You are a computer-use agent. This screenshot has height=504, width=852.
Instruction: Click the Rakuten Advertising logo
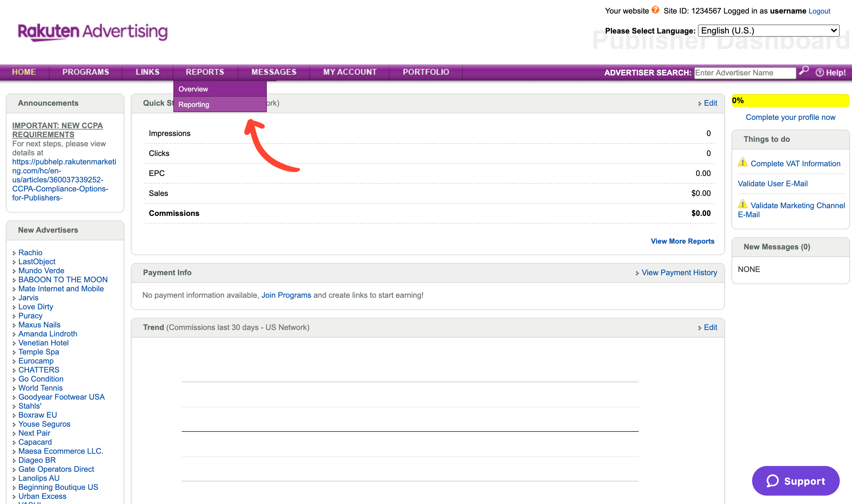click(x=93, y=32)
